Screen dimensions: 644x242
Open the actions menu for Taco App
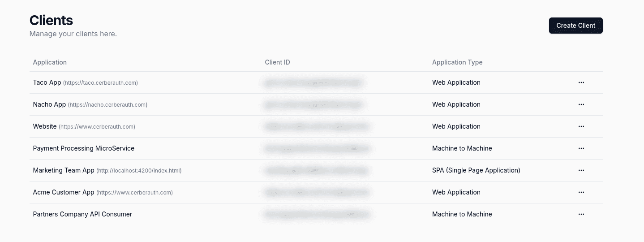click(x=581, y=82)
